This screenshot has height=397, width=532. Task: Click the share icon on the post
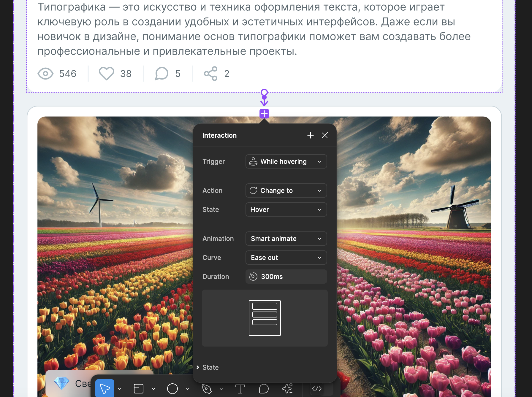(210, 74)
